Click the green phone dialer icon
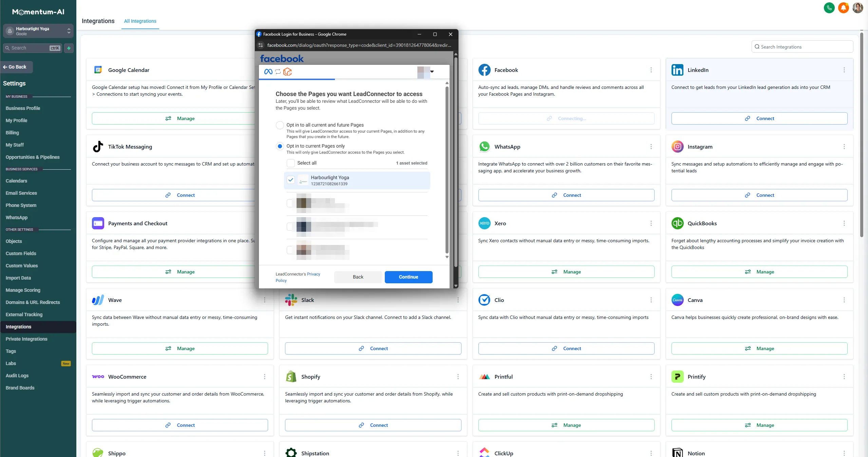 (829, 7)
